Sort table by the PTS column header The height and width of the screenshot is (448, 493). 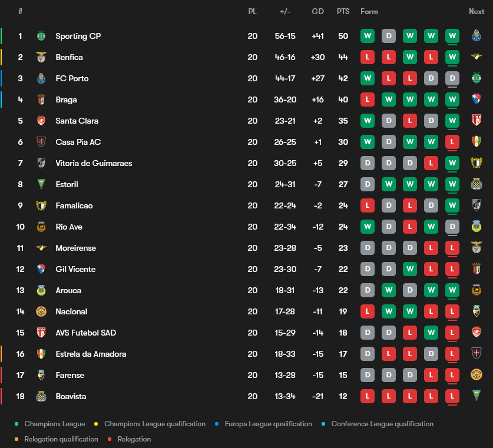343,11
